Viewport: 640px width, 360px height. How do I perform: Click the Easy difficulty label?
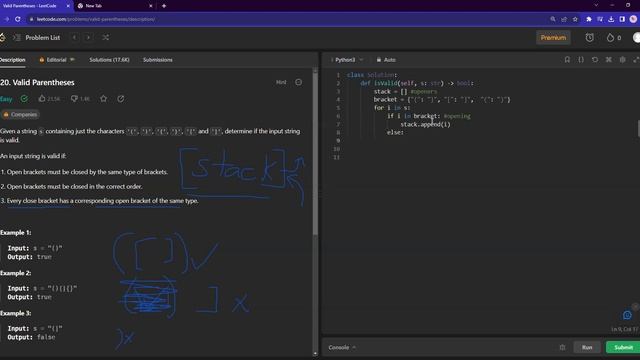point(6,99)
